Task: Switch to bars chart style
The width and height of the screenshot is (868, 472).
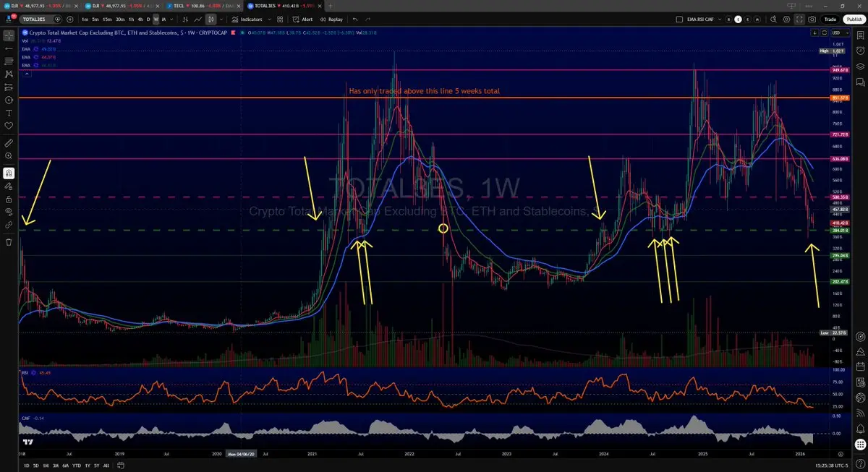Action: [x=185, y=20]
